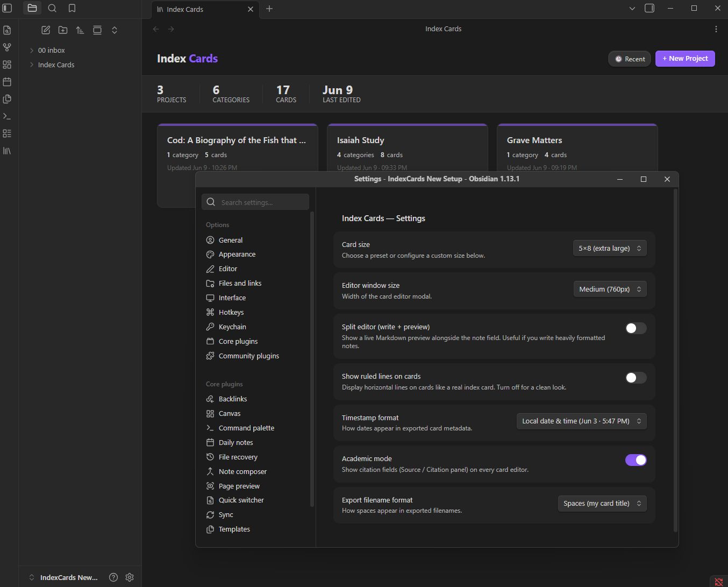Open the command palette ribbon icon
Image resolution: width=728 pixels, height=587 pixels.
(7, 116)
